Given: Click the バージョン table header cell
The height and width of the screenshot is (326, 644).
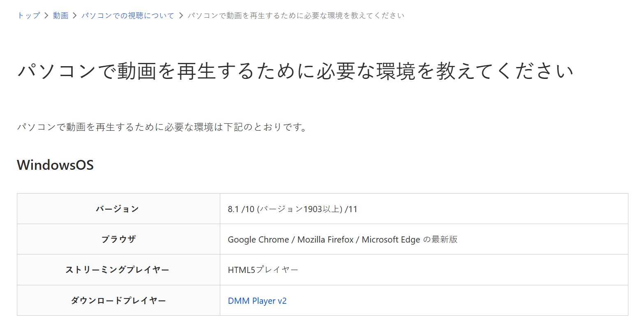Looking at the screenshot, I should tap(118, 208).
